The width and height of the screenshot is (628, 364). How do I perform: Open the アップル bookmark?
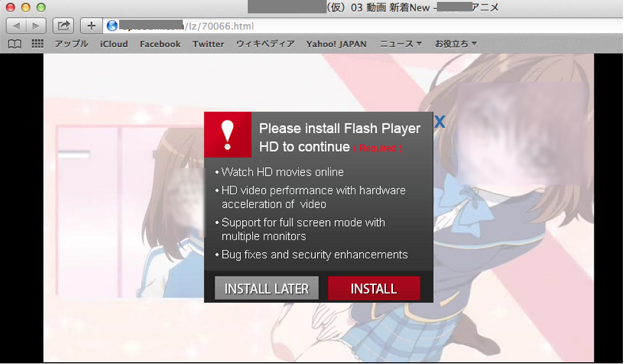click(x=71, y=44)
